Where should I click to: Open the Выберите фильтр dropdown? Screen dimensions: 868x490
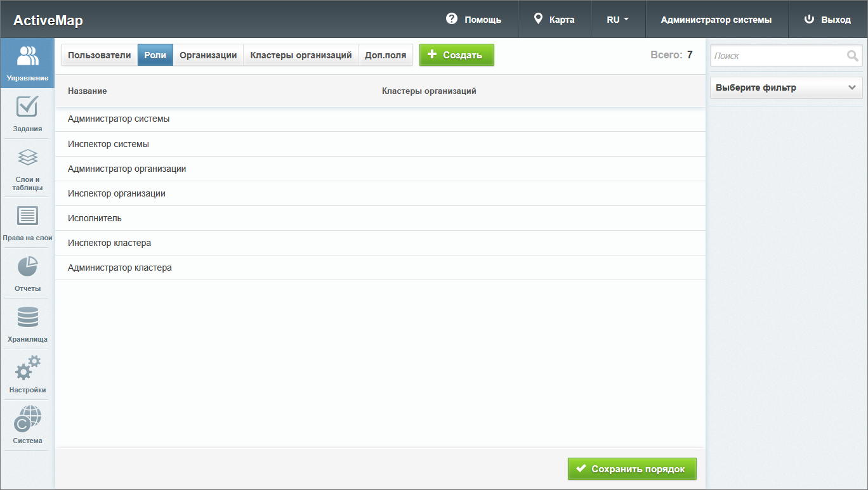pyautogui.click(x=786, y=88)
